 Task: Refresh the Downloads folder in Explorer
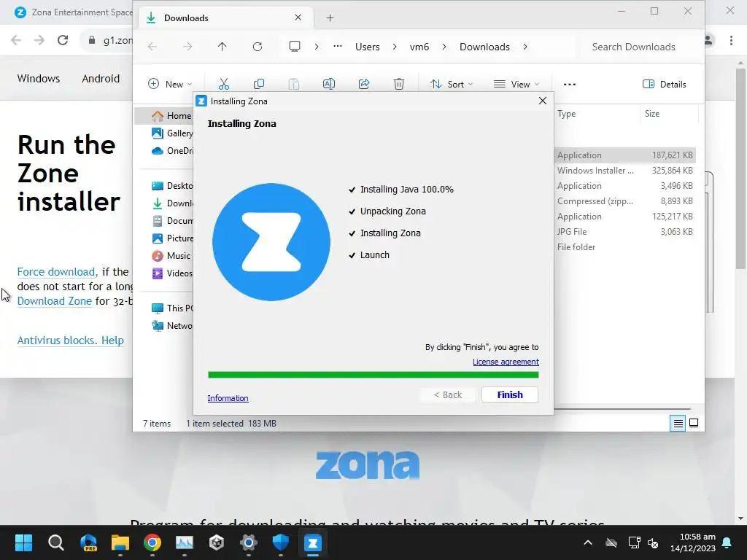tap(258, 47)
